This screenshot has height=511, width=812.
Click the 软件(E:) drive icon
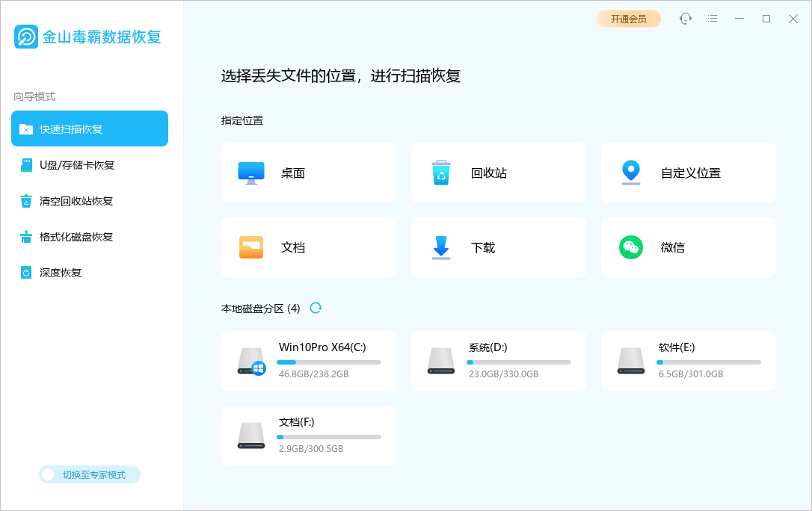(x=631, y=361)
